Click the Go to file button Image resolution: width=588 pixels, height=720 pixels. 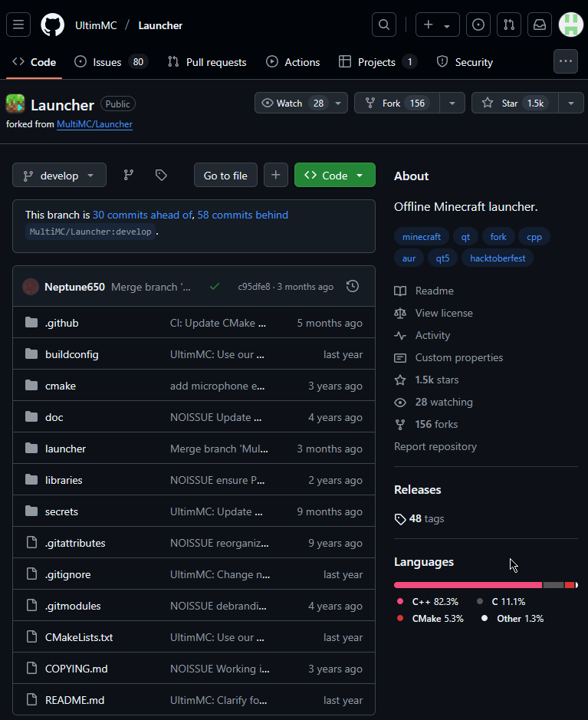coord(225,175)
